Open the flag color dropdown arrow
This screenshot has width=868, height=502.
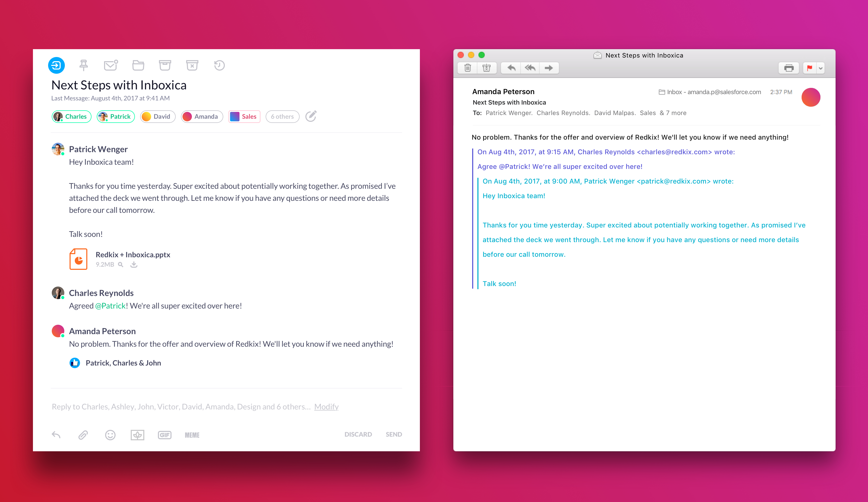click(821, 68)
